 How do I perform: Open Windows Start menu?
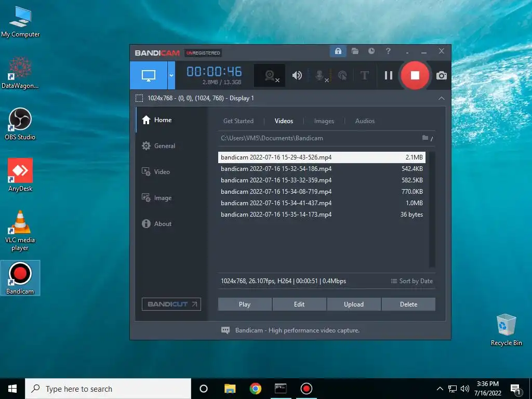(12, 389)
